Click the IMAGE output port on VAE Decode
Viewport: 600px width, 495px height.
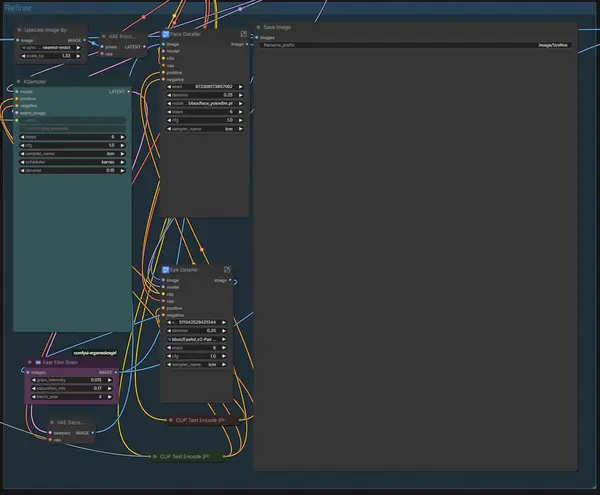click(x=93, y=433)
